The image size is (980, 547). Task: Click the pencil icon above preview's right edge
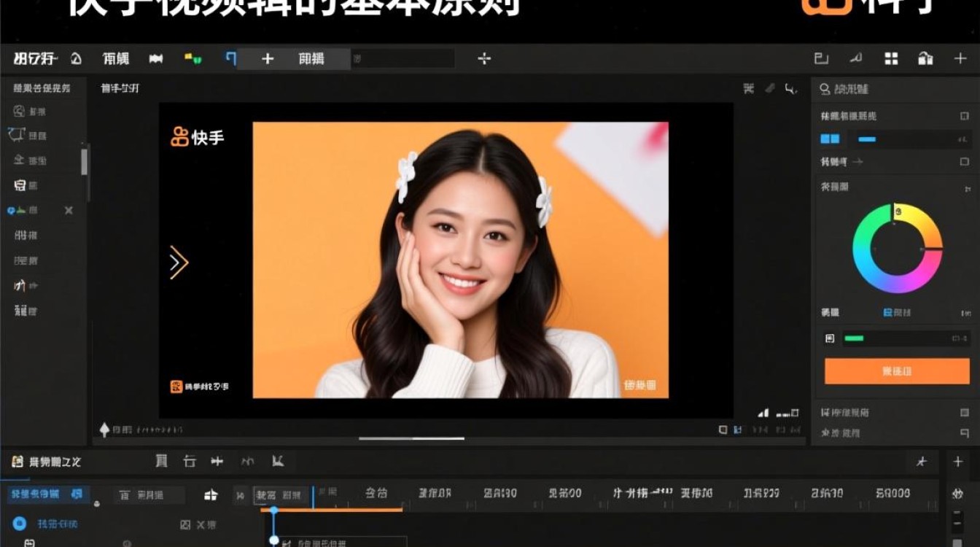tap(769, 88)
